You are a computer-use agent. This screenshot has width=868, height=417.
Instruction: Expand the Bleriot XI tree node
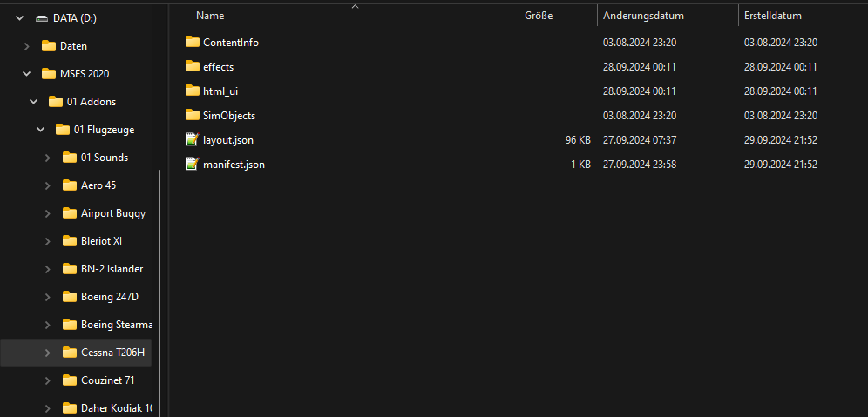48,241
